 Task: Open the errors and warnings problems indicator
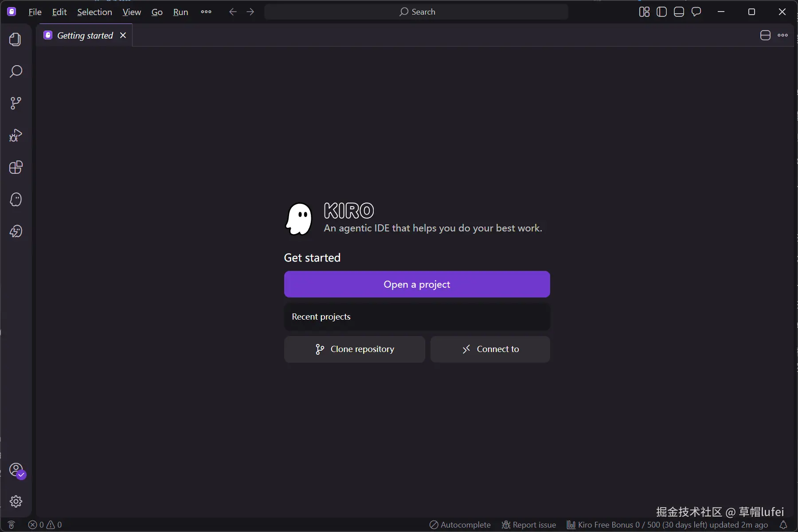45,525
